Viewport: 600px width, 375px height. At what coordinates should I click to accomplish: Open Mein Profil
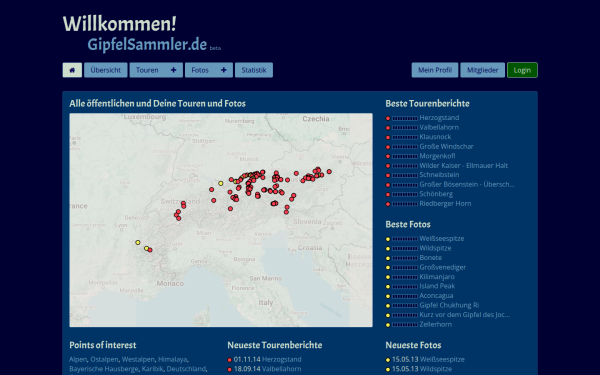(435, 70)
